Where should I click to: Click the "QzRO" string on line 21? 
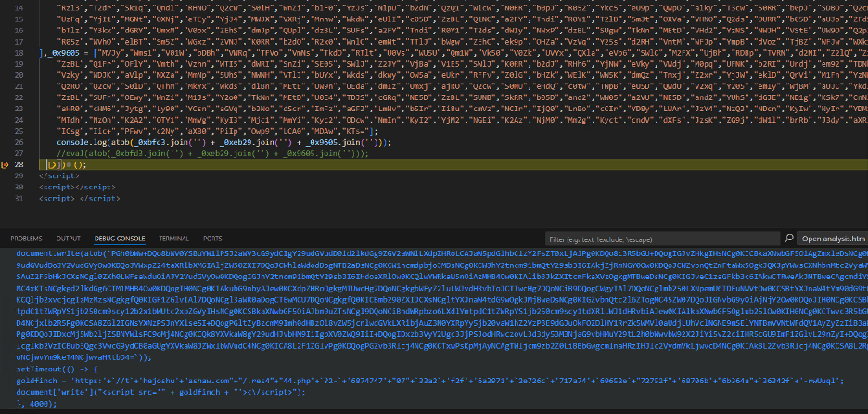(70, 86)
